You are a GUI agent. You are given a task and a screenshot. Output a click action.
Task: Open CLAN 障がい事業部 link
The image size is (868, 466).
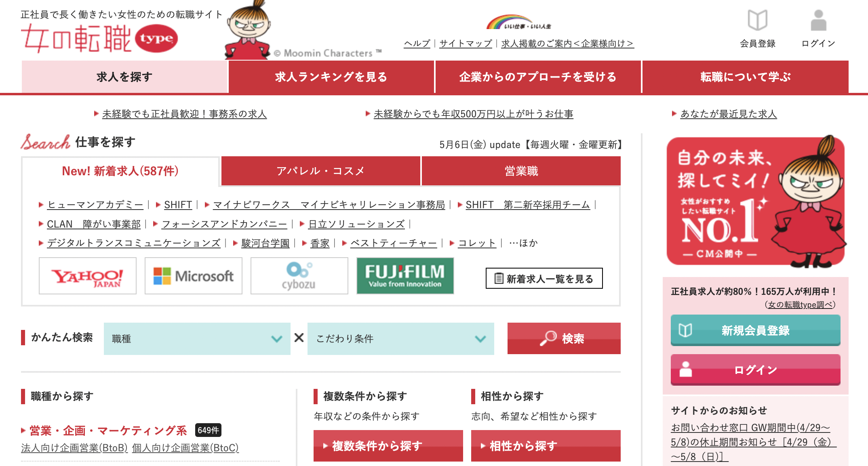click(x=94, y=224)
